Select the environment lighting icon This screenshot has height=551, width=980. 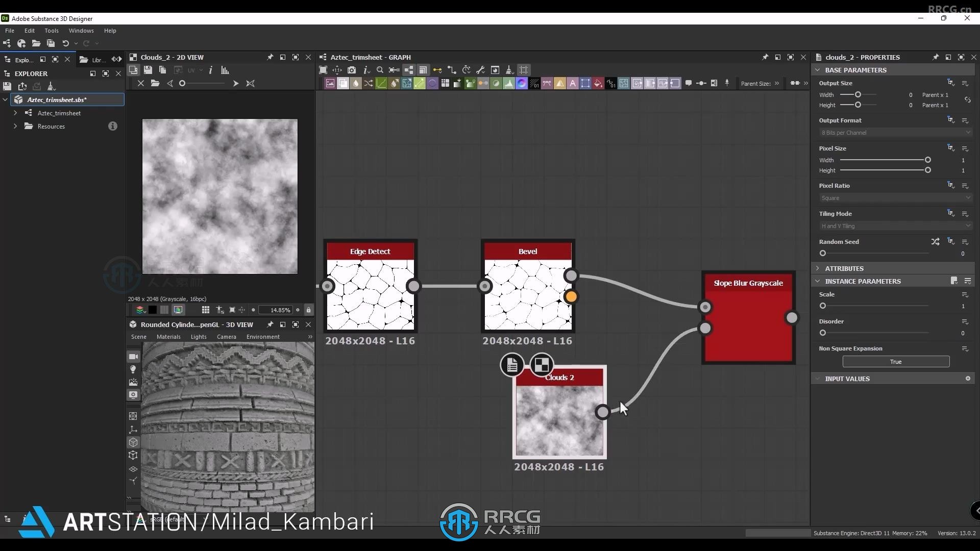[133, 382]
